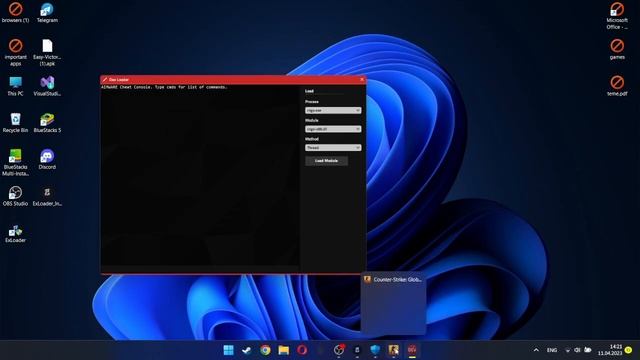Click the ENG language indicator
Viewport: 640px width, 360px height.
[552, 350]
